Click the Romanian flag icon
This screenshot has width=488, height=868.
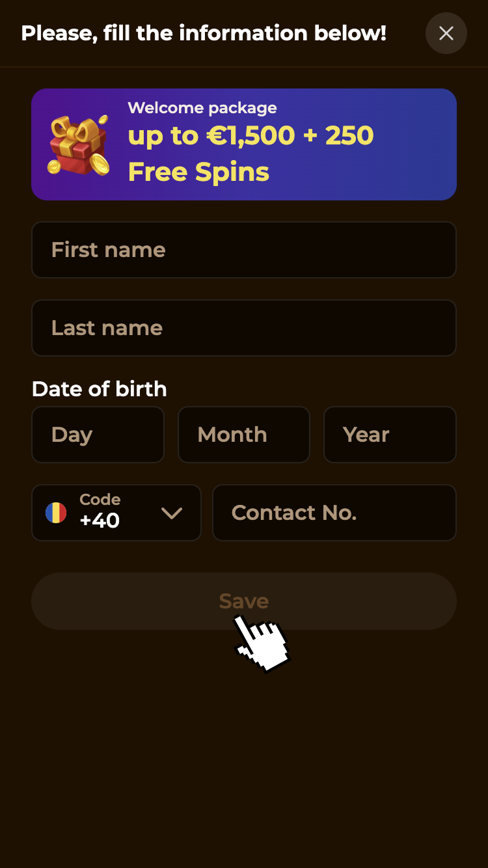pyautogui.click(x=56, y=513)
